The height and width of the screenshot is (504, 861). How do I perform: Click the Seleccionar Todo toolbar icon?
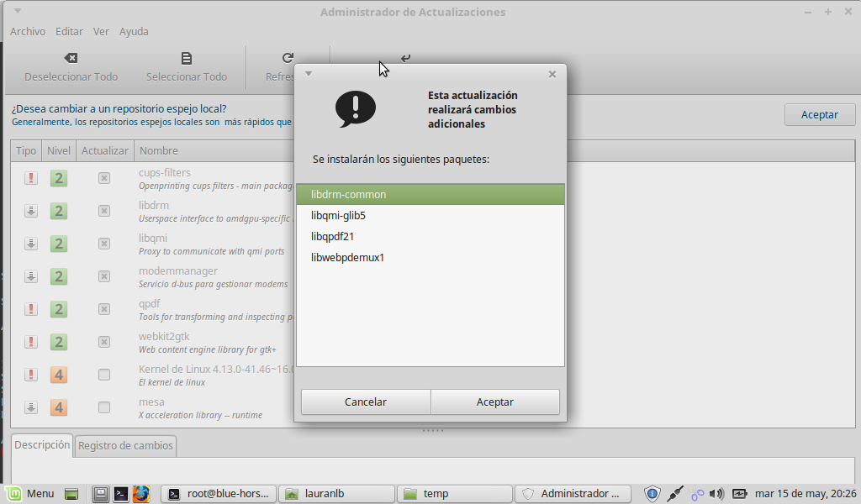coord(187,59)
